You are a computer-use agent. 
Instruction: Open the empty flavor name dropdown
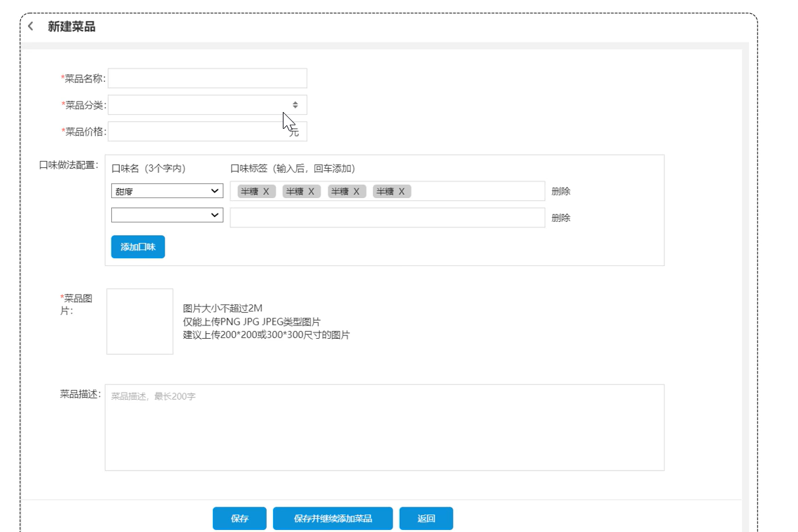(x=167, y=216)
